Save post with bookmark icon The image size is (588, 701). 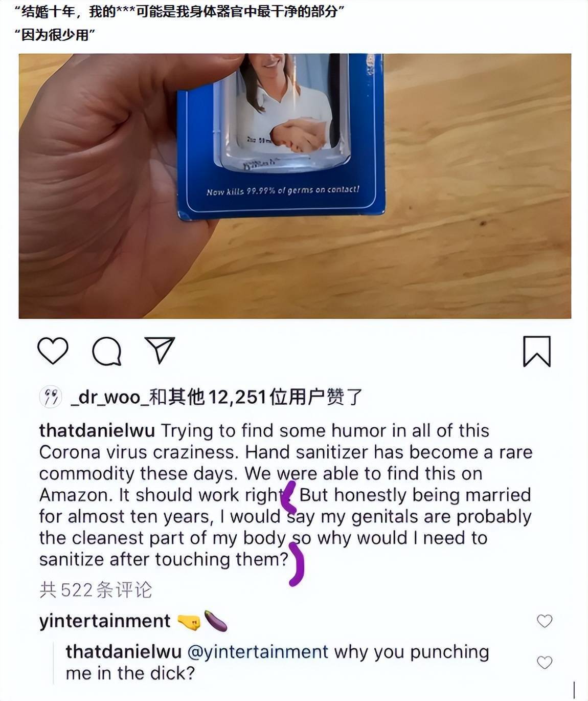tap(537, 351)
